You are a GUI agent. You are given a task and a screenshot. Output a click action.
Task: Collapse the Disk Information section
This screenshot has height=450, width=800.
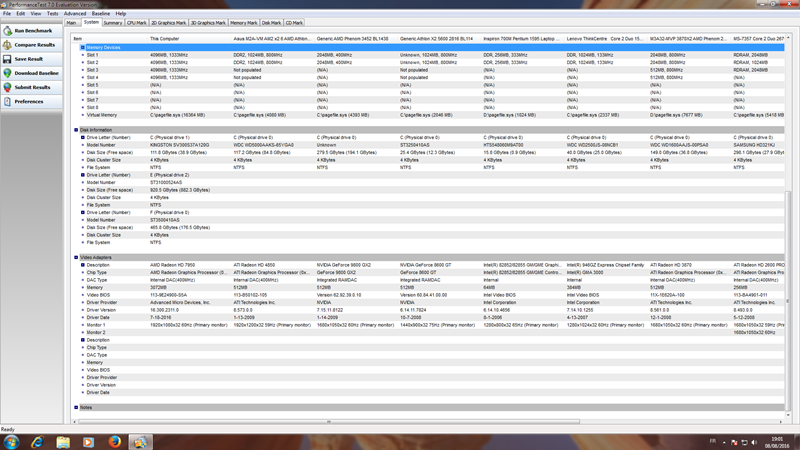pyautogui.click(x=76, y=130)
